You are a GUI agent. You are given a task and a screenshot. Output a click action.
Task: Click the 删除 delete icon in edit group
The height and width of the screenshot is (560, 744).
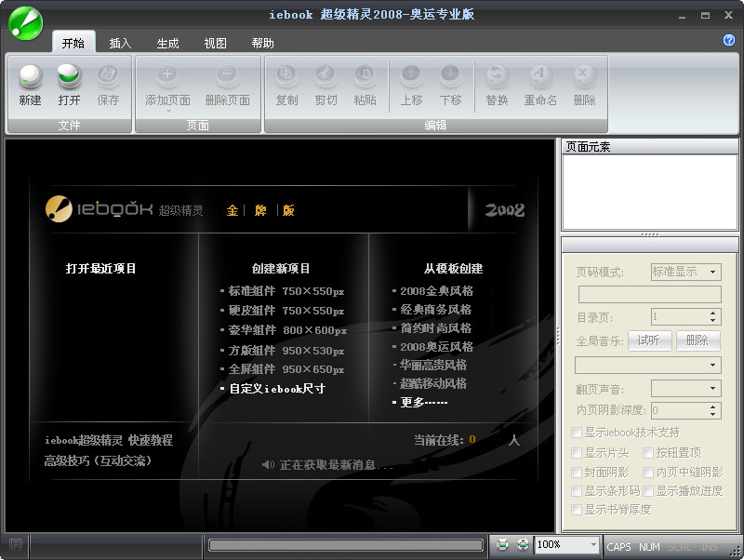(x=584, y=75)
